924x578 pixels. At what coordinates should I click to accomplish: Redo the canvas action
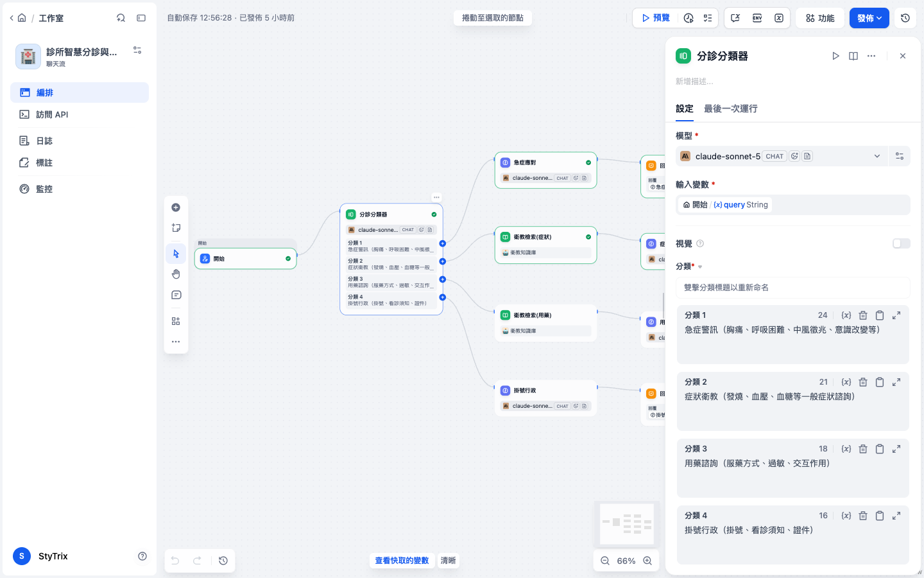(x=197, y=561)
